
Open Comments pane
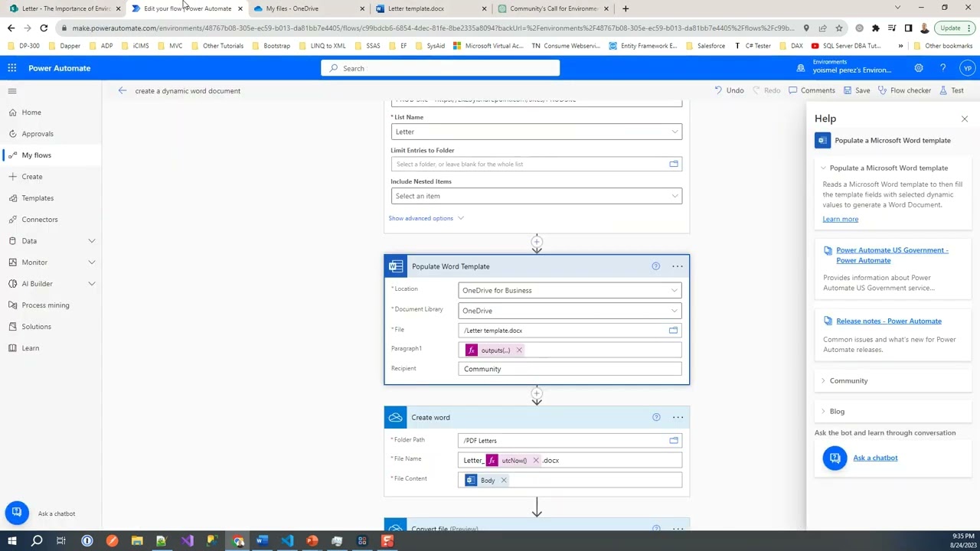click(x=812, y=90)
